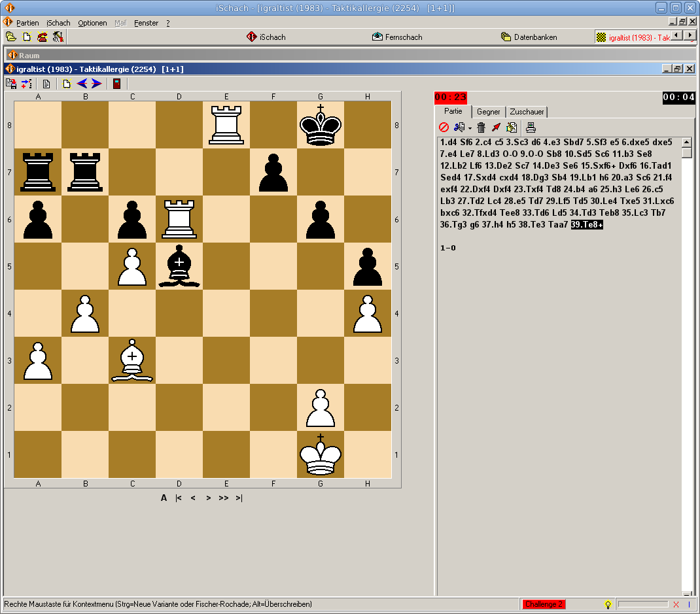The image size is (700, 614).
Task: Select the igraltist game tab in red
Action: 633,37
